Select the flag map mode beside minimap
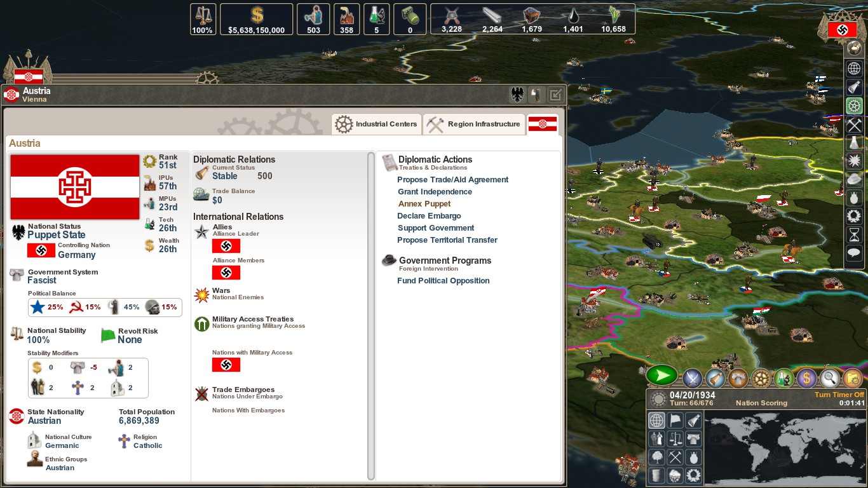868x488 pixels. point(675,421)
